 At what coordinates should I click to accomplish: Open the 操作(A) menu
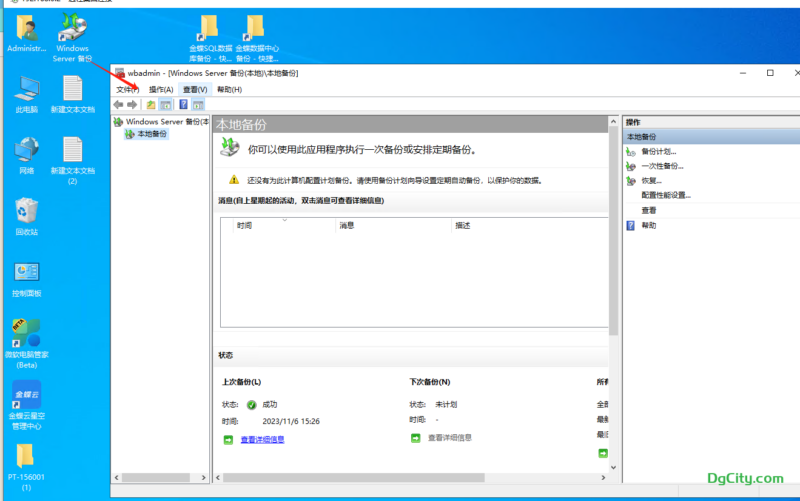click(161, 89)
